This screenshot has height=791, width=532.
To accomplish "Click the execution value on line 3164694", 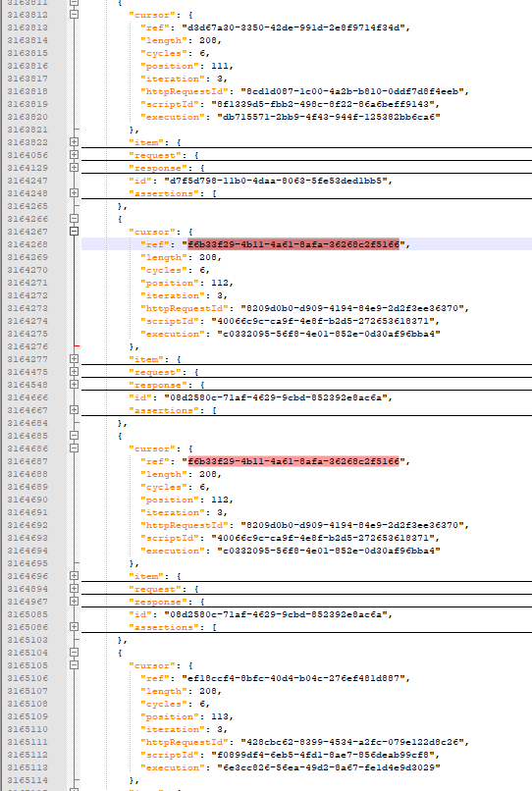I will pos(329,551).
